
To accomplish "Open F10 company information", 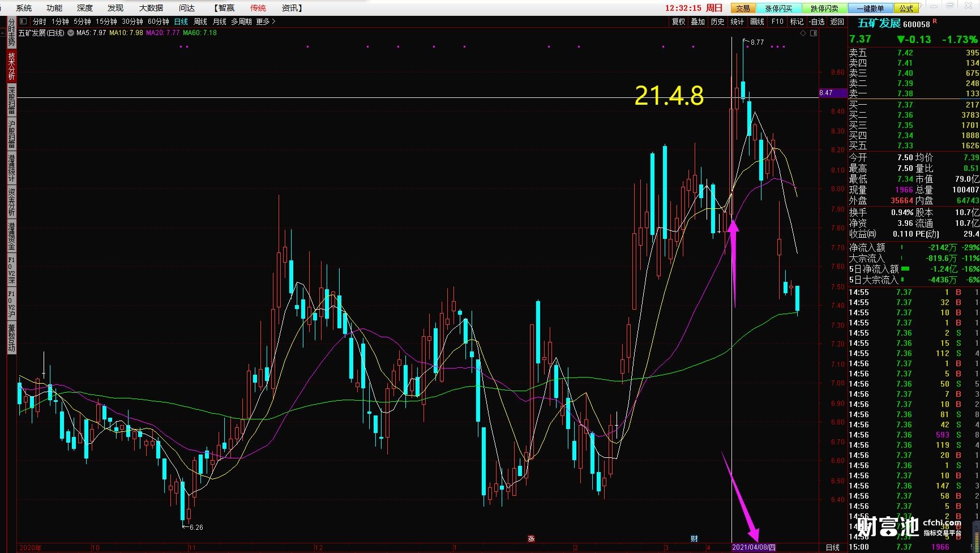I will [777, 22].
